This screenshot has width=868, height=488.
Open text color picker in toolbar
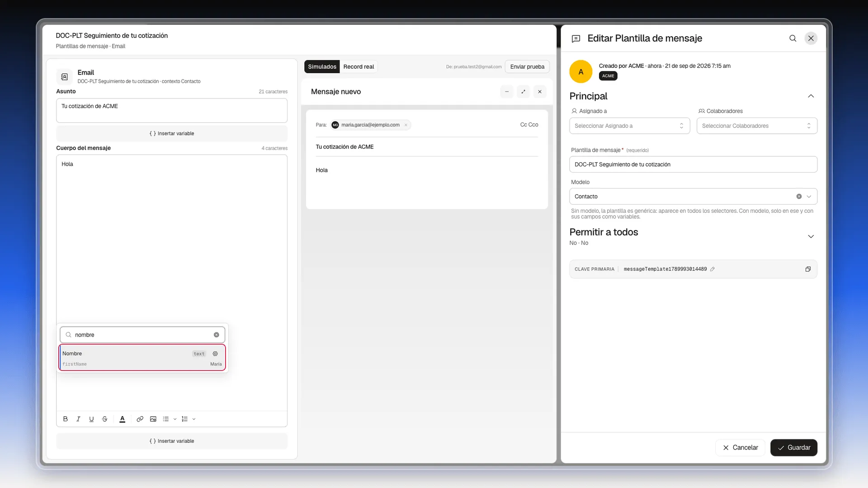pyautogui.click(x=122, y=419)
